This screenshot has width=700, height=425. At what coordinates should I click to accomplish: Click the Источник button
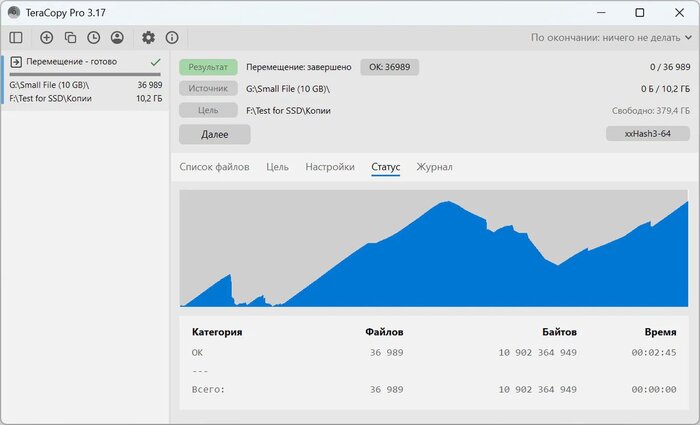coord(208,88)
